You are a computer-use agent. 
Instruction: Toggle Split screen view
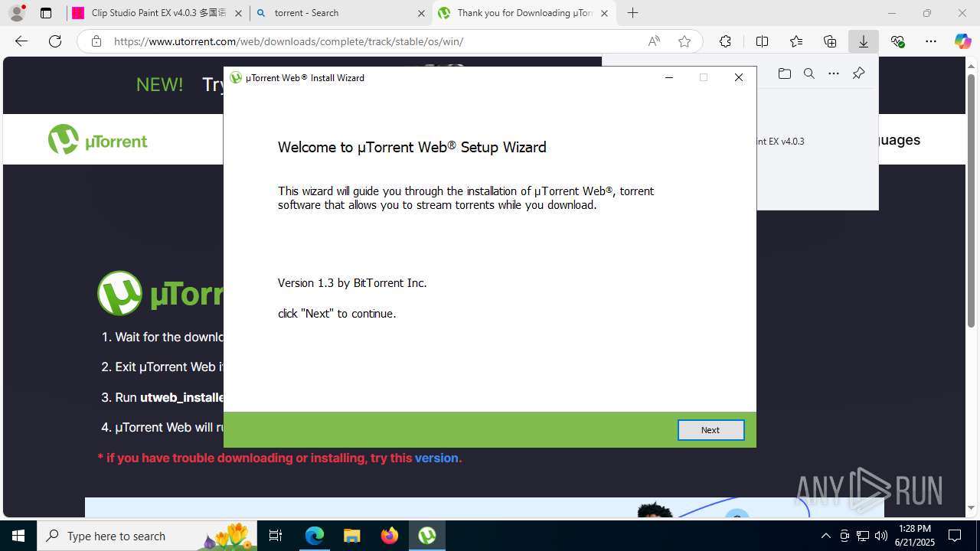(x=762, y=41)
